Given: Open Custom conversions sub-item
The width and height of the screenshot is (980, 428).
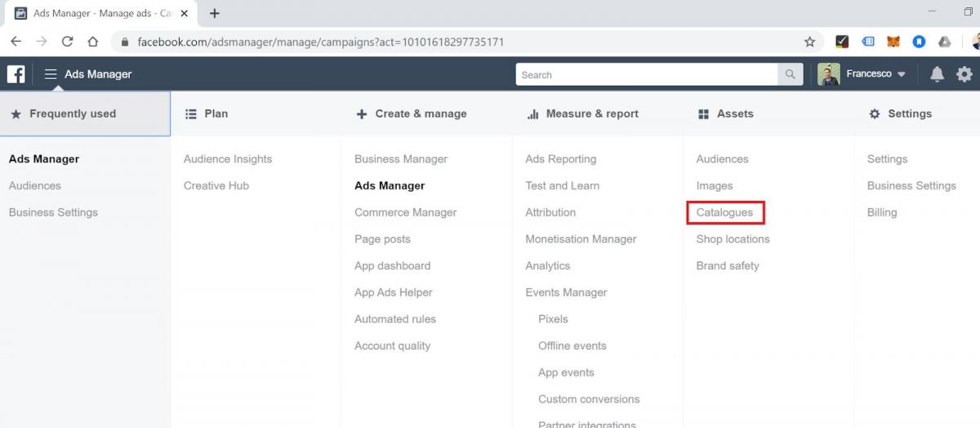Looking at the screenshot, I should (589, 399).
